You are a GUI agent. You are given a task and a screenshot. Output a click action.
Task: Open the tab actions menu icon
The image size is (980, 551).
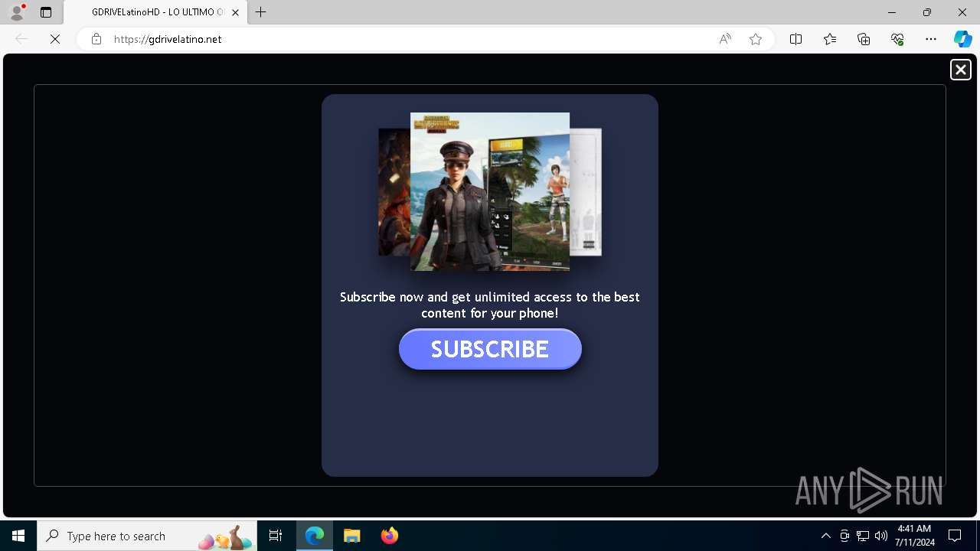click(46, 12)
